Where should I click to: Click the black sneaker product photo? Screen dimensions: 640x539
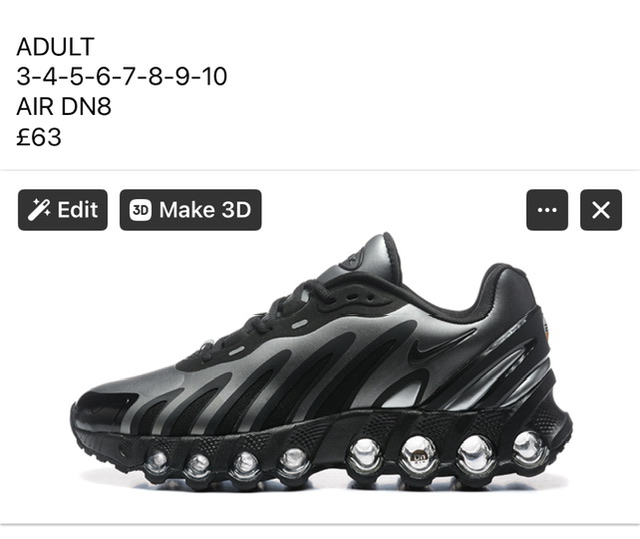click(x=321, y=361)
